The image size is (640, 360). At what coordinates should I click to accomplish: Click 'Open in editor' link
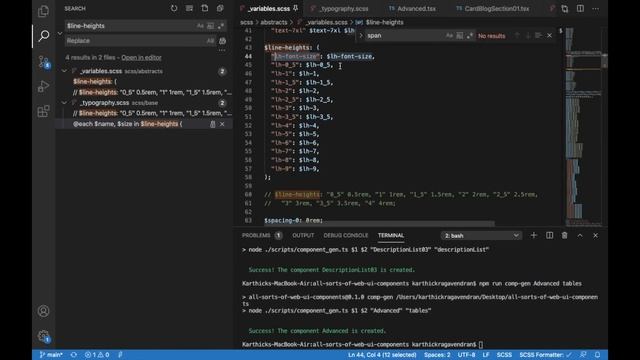tap(141, 58)
